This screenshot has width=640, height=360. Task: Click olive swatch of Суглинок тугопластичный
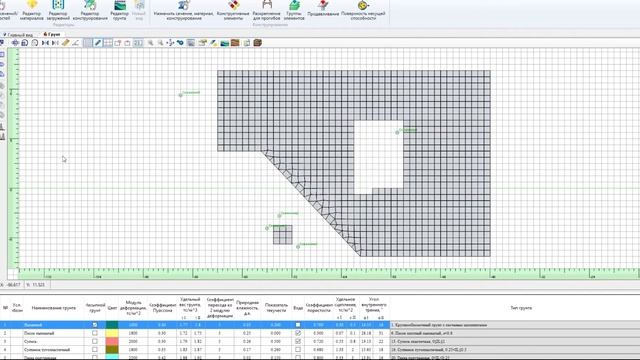coord(112,349)
